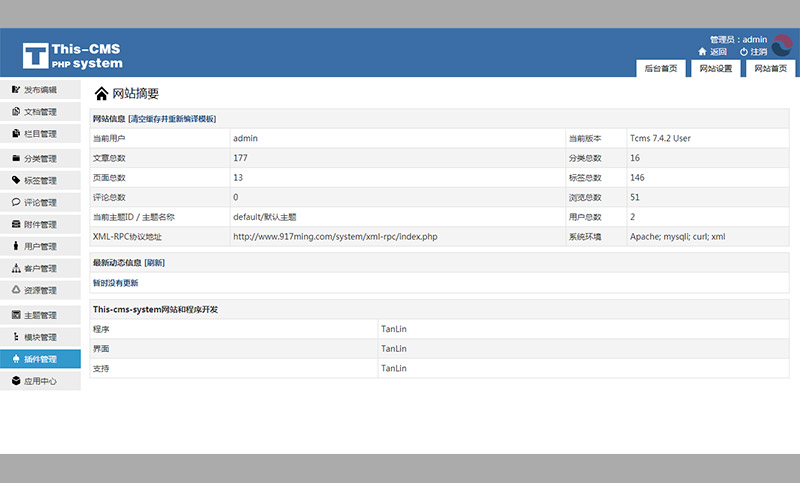This screenshot has width=800, height=483.
Task: Click the 用户总数 value 2
Action: 633,217
